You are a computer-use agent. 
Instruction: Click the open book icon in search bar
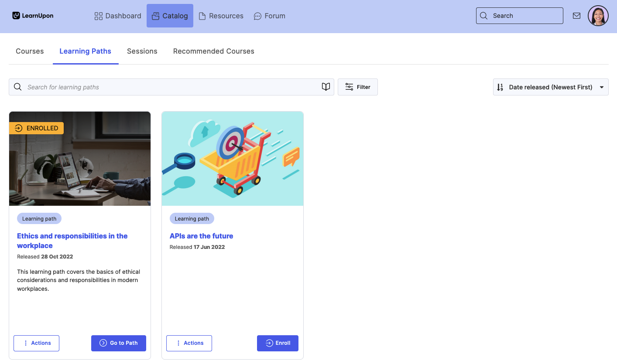[x=326, y=87]
